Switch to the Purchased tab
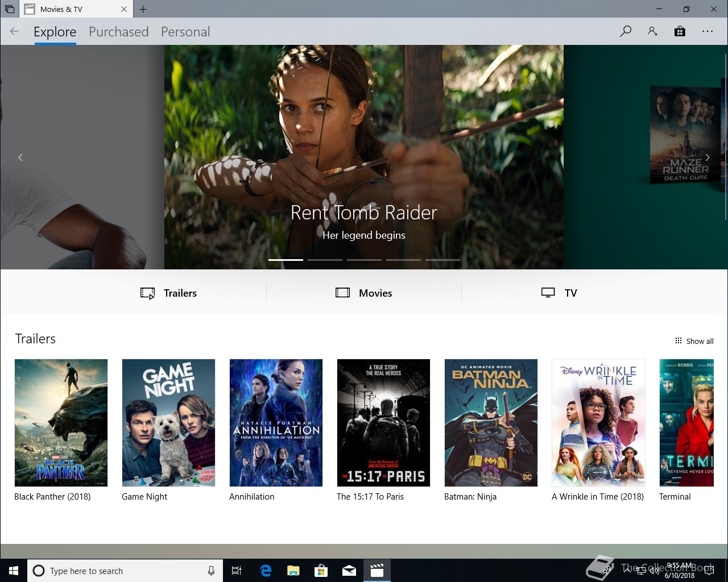Image resolution: width=728 pixels, height=582 pixels. click(x=119, y=32)
